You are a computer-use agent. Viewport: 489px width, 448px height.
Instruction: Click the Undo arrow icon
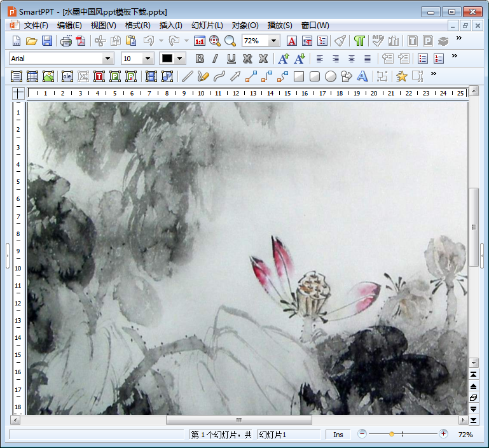click(x=149, y=41)
